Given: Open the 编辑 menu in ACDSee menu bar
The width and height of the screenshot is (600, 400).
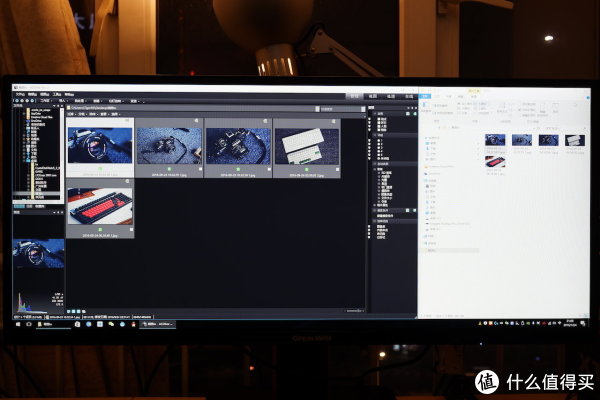Looking at the screenshot, I should tap(33, 94).
